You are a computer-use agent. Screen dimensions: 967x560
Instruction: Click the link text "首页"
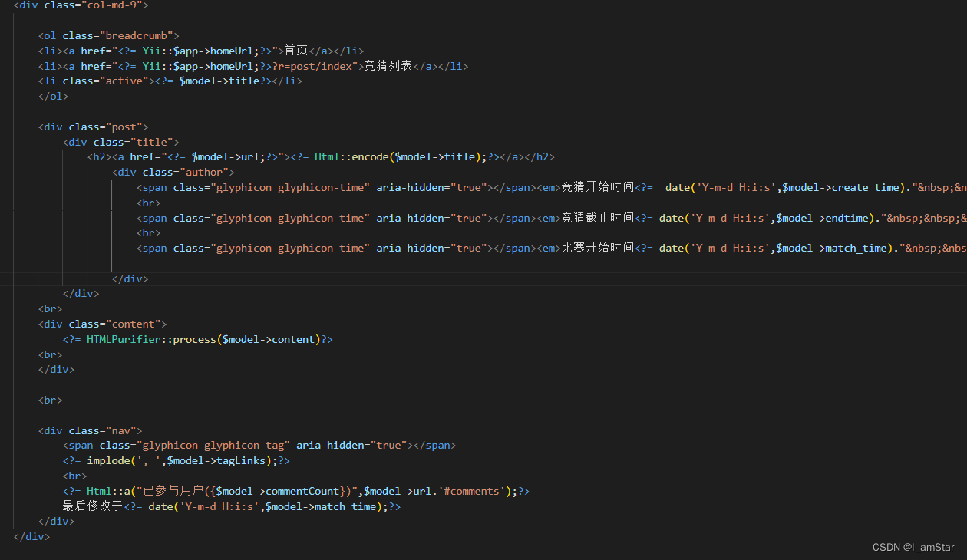[x=296, y=51]
